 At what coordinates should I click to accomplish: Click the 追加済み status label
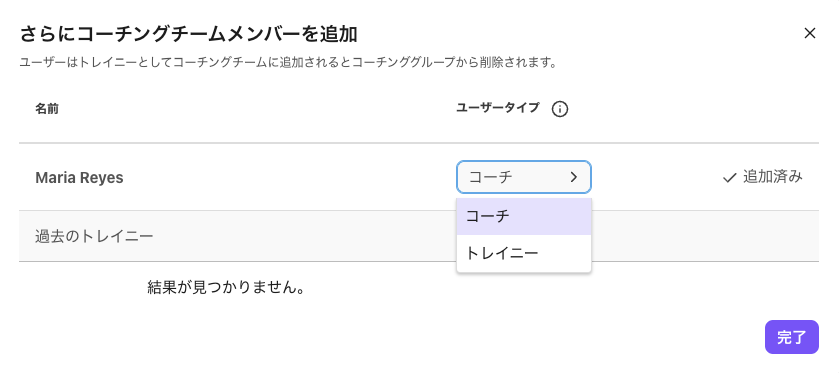(x=773, y=177)
